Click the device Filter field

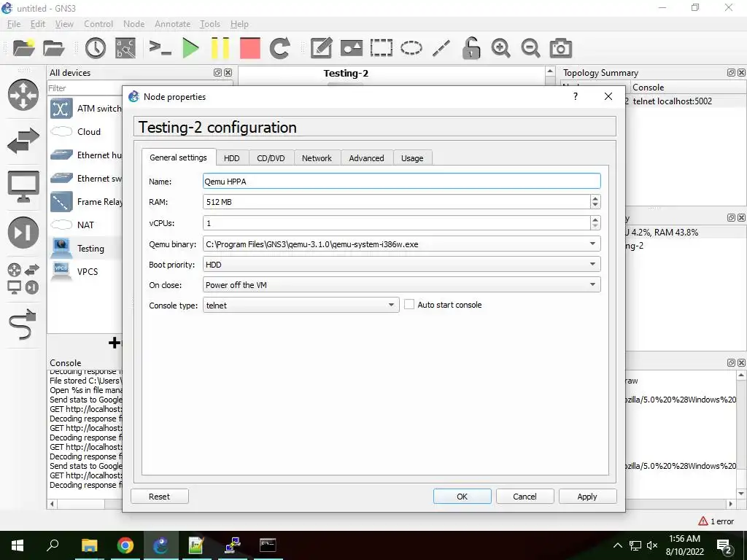(x=85, y=88)
